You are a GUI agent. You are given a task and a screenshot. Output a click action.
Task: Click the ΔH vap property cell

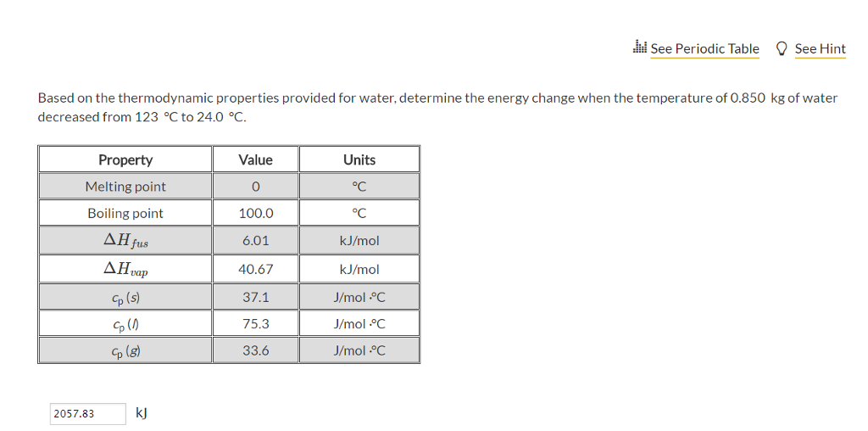coord(125,270)
